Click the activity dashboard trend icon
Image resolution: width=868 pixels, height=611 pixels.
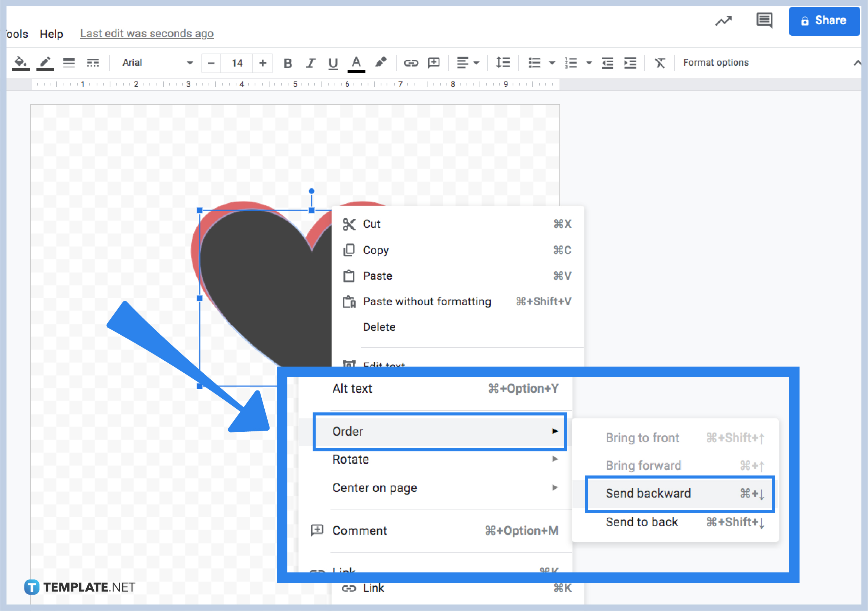coord(723,21)
